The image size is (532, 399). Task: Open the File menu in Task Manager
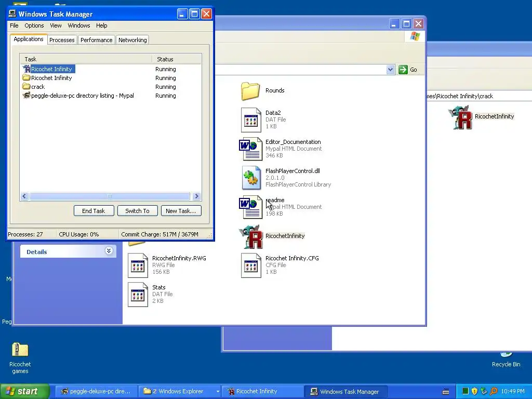[14, 25]
